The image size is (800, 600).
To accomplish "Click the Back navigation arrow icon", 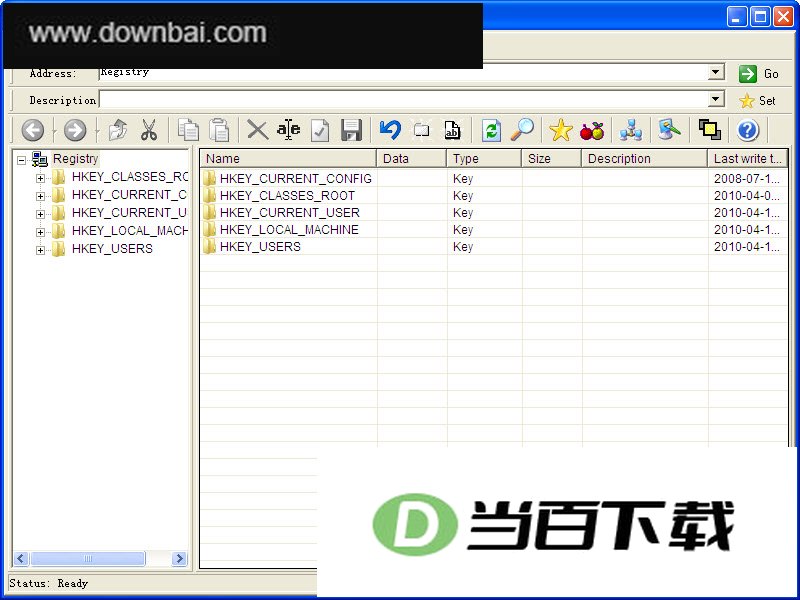I will (x=33, y=130).
